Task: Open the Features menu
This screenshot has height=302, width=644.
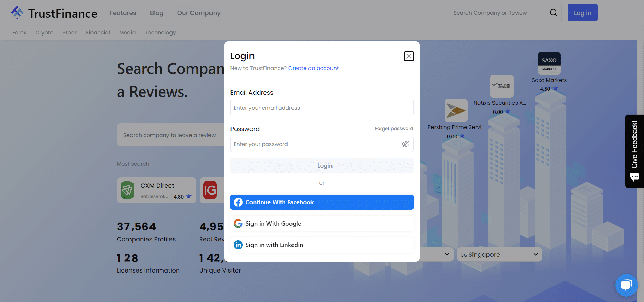Action: click(123, 13)
